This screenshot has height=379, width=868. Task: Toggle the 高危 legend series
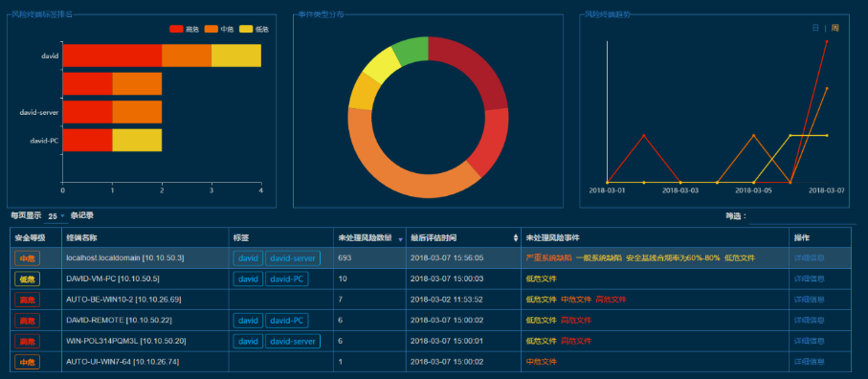(184, 29)
